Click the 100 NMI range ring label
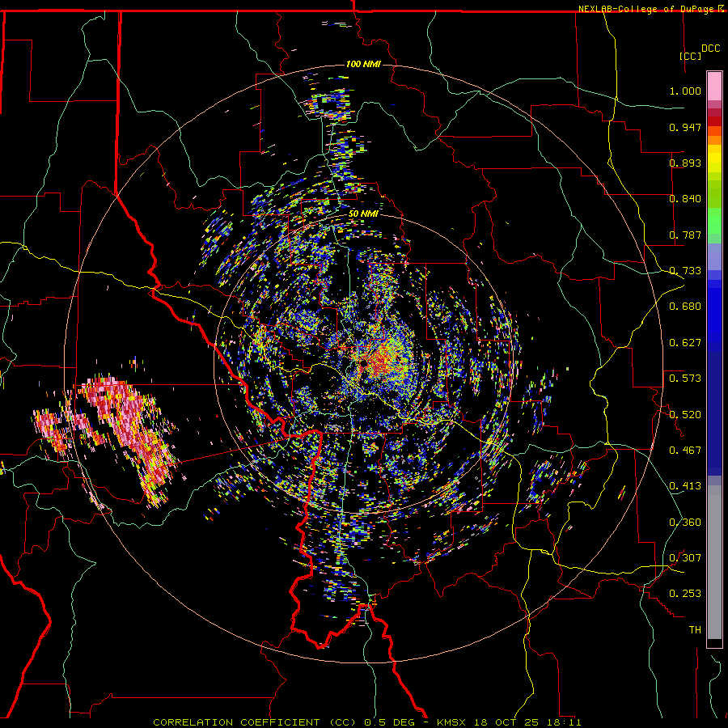 click(363, 64)
